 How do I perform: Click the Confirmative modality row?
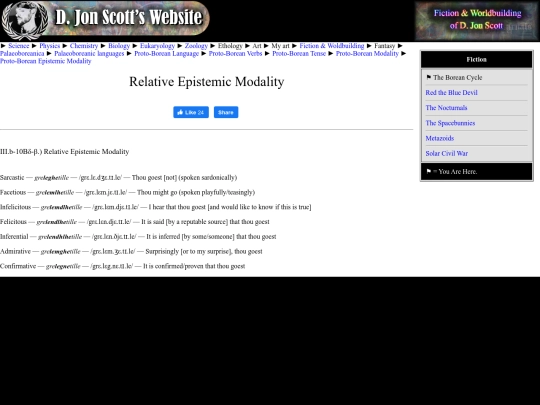click(x=123, y=266)
